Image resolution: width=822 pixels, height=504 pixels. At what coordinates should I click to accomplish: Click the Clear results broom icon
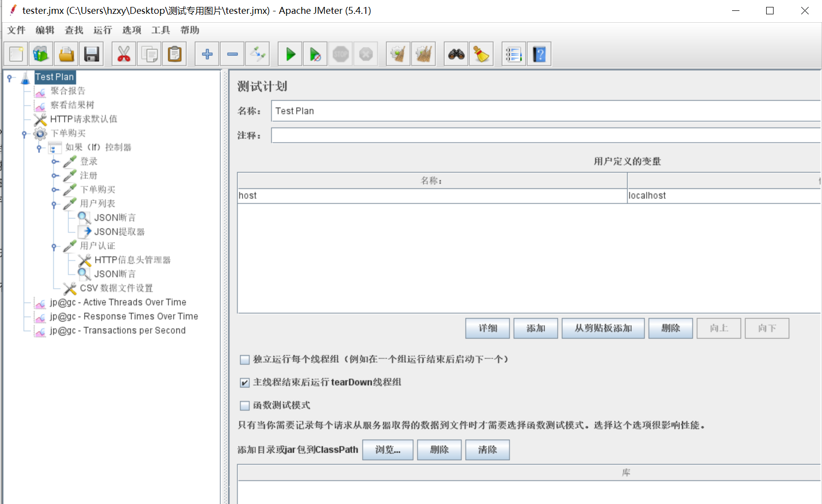[398, 54]
